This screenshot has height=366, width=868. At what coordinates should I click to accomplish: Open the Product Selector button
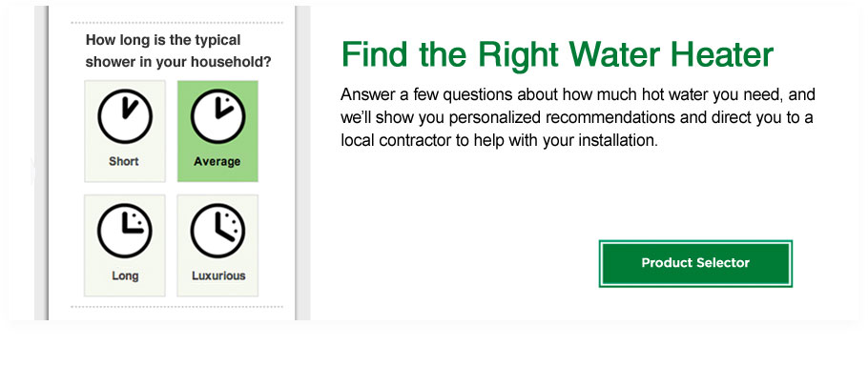695,263
